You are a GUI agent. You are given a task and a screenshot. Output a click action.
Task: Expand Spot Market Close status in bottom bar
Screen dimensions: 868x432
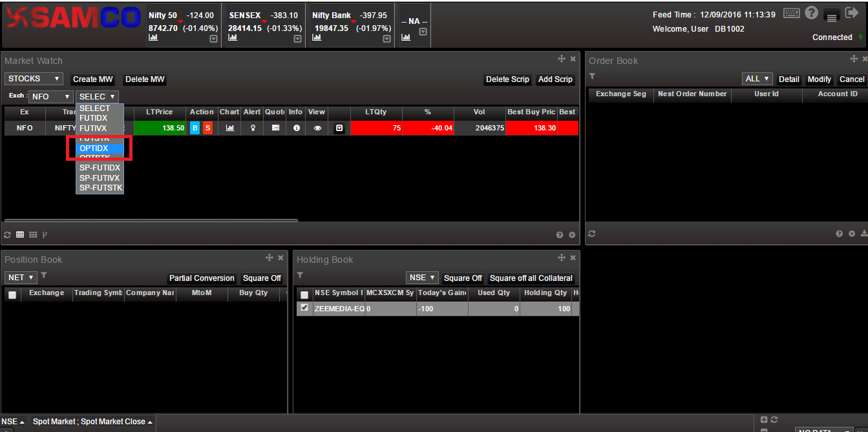[x=94, y=422]
